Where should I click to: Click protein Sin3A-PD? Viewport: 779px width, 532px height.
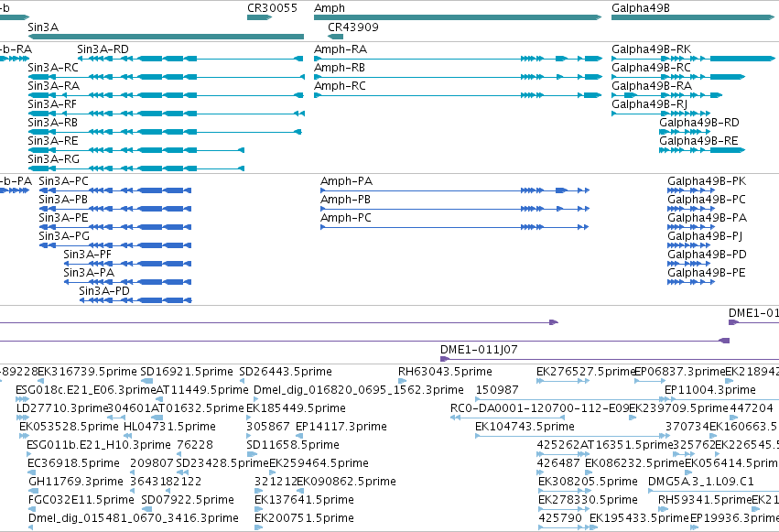click(x=135, y=300)
